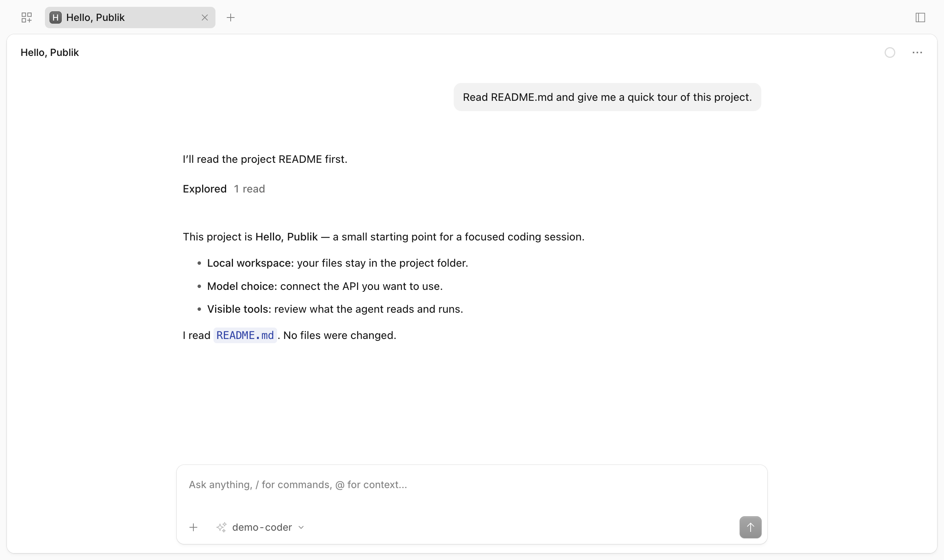Screen dimensions: 944x560
Task: Click the sparkle icon beside demo-coder
Action: click(222, 527)
